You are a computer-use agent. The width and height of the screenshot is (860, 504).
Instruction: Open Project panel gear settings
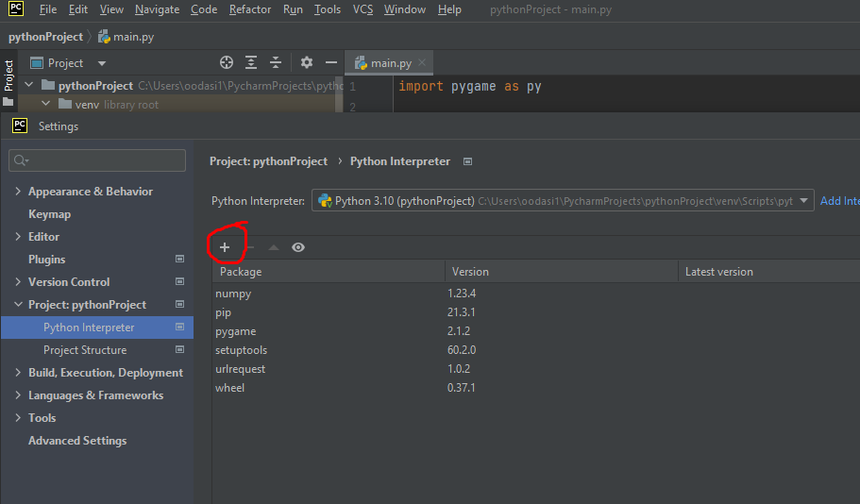pyautogui.click(x=307, y=63)
